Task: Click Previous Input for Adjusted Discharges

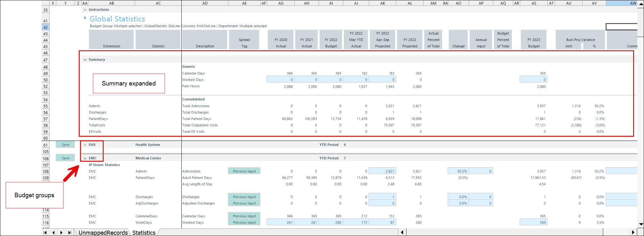Action: 244,203
